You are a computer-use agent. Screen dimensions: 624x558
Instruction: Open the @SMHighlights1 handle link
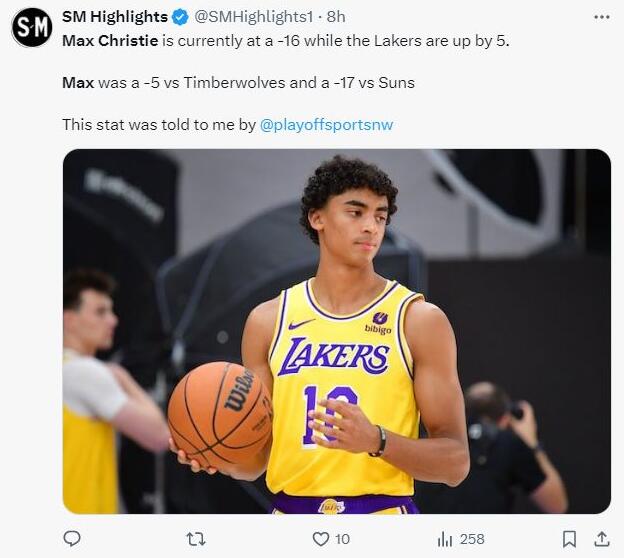[x=254, y=17]
